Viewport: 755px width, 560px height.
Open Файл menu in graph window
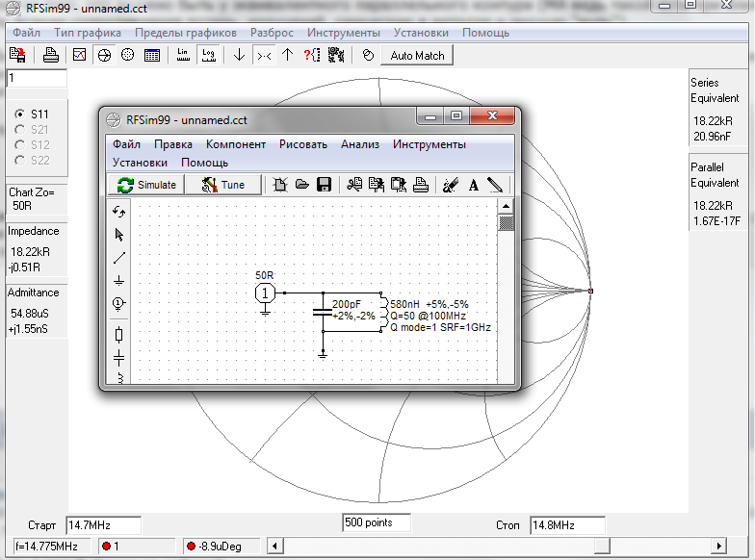[27, 33]
